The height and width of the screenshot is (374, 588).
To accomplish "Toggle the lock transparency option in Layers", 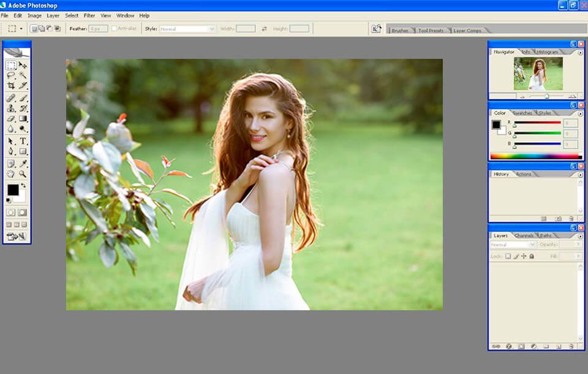I will point(508,256).
